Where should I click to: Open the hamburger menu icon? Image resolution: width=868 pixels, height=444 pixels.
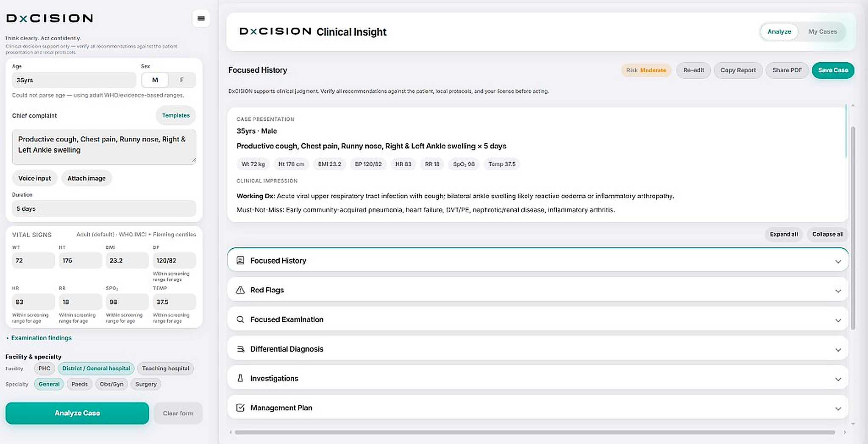click(201, 18)
